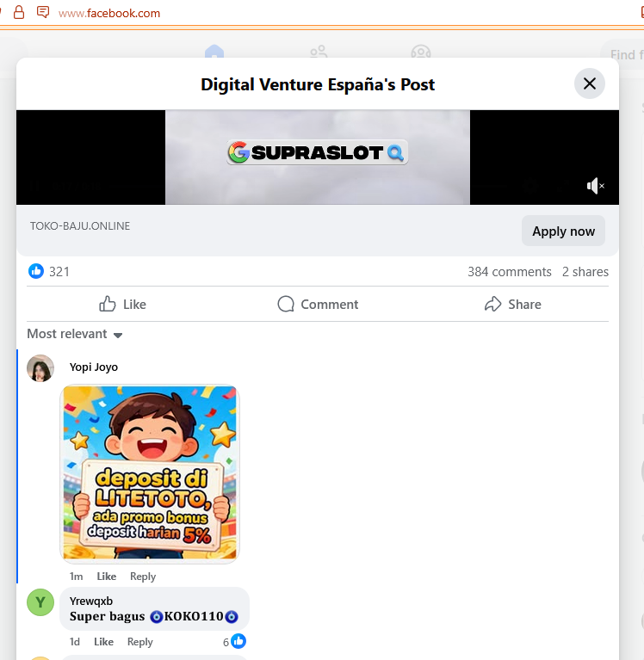View the 6 likes reaction on Yrewqxb's comment

(x=234, y=641)
